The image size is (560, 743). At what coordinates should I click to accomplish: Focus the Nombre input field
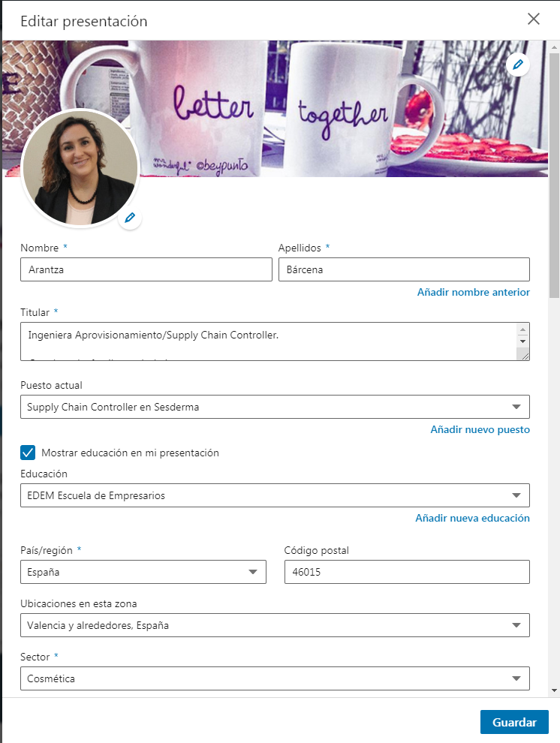click(x=146, y=269)
